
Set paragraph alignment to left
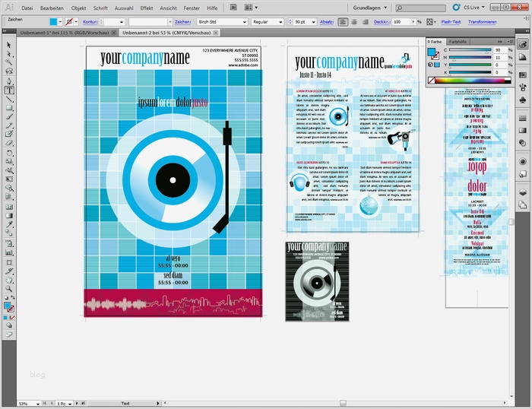pos(343,22)
